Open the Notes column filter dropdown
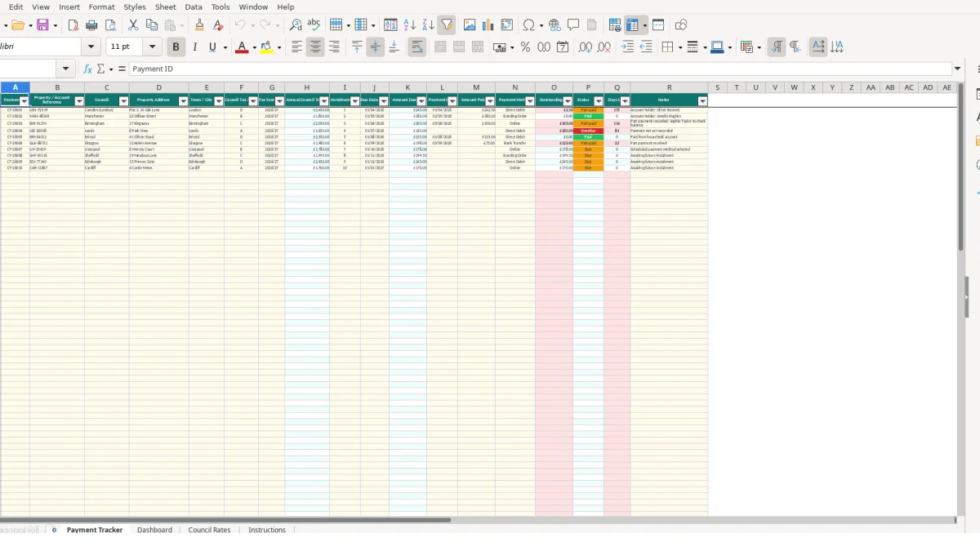The image size is (980, 551). pyautogui.click(x=702, y=101)
